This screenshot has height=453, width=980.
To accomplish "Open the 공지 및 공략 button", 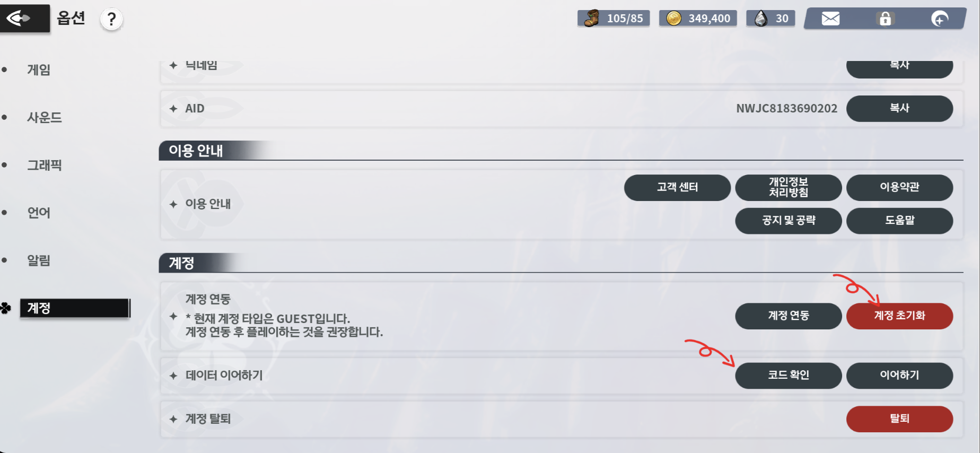I will [x=788, y=220].
